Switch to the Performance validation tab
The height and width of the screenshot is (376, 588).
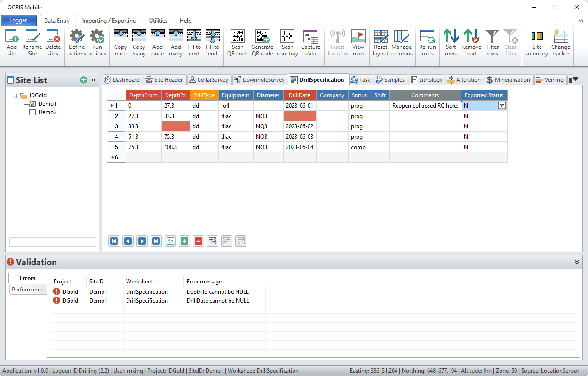[28, 290]
